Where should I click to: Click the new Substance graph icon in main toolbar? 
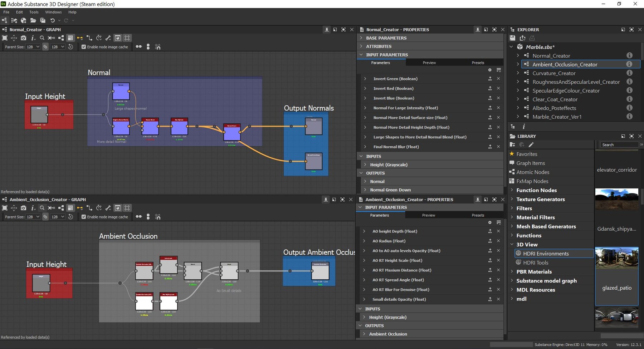(x=5, y=20)
